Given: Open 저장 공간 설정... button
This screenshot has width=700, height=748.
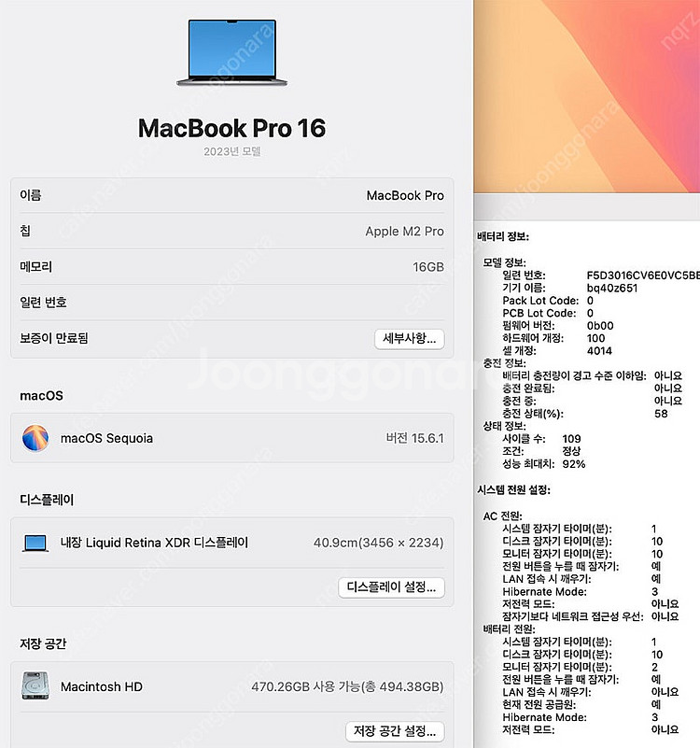Looking at the screenshot, I should click(395, 731).
